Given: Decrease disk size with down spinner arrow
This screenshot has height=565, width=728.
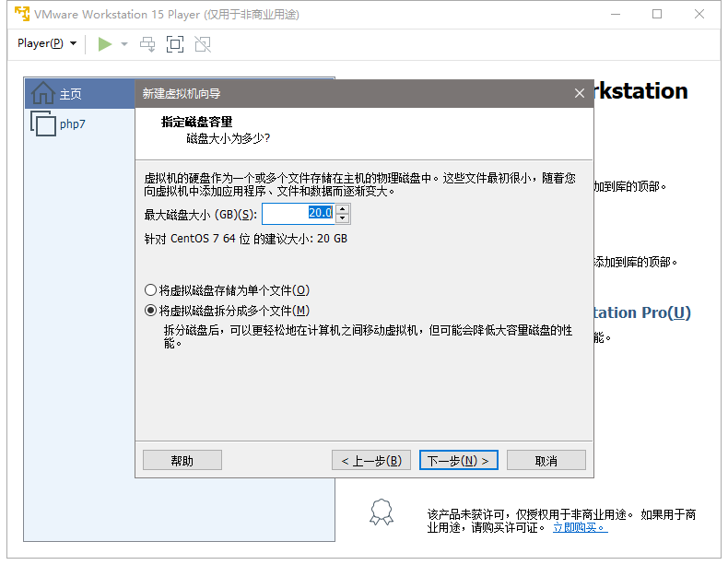Looking at the screenshot, I should 343,219.
